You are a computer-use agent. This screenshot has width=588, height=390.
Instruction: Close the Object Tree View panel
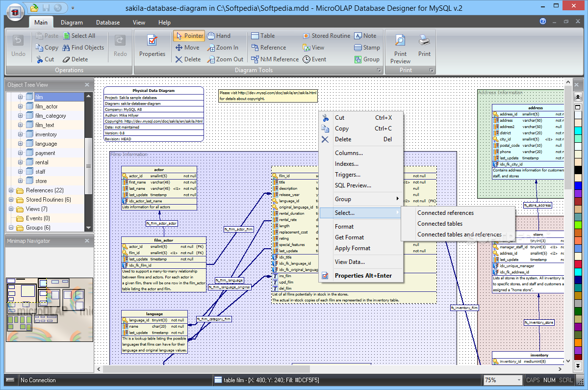click(x=87, y=85)
